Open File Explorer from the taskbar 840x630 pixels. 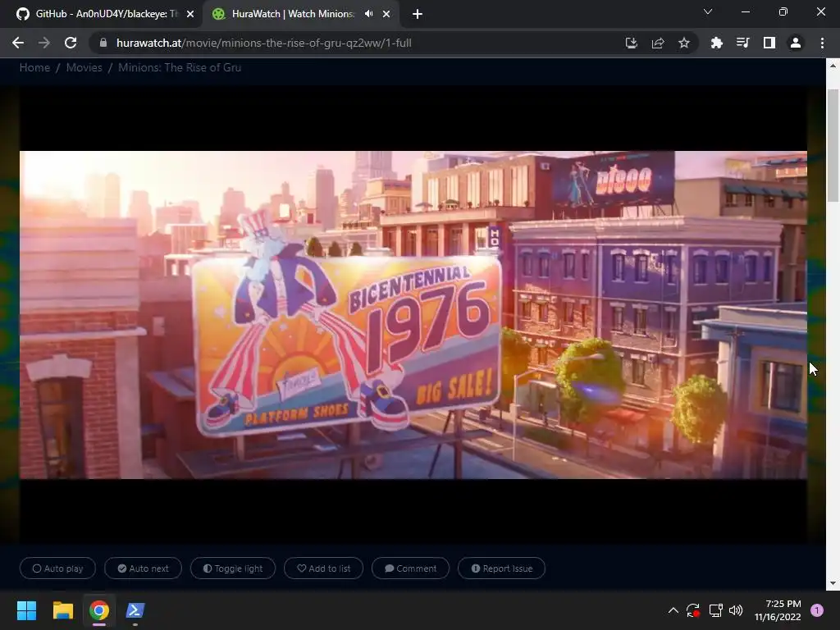point(62,610)
